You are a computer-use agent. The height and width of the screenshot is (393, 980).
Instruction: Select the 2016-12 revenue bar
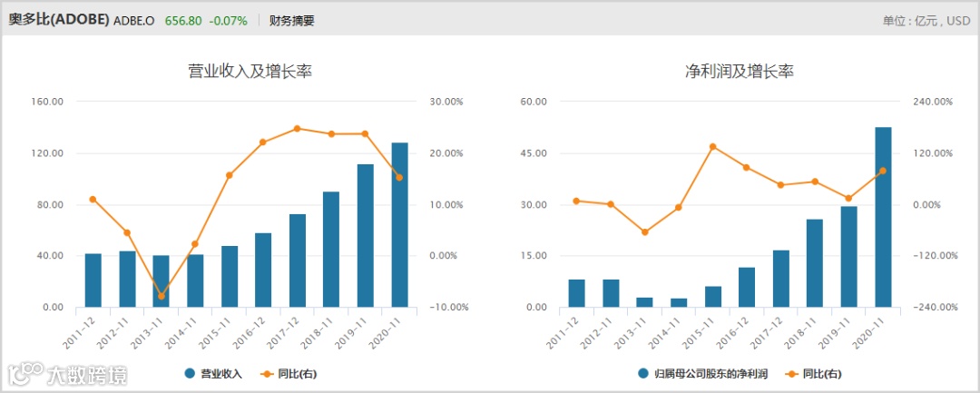[263, 270]
